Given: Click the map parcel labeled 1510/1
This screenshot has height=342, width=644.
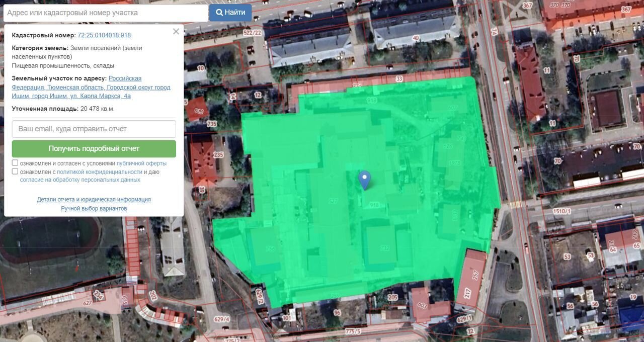Looking at the screenshot, I should pyautogui.click(x=561, y=211).
